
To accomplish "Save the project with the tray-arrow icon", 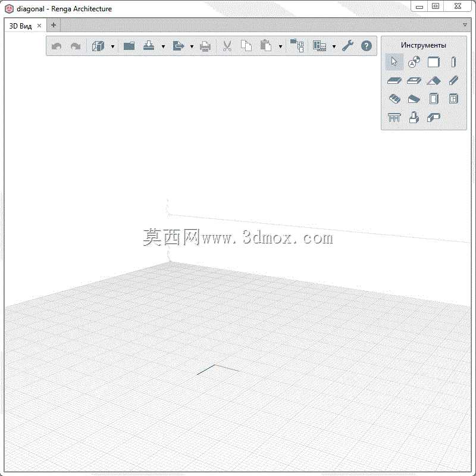I will pos(148,46).
